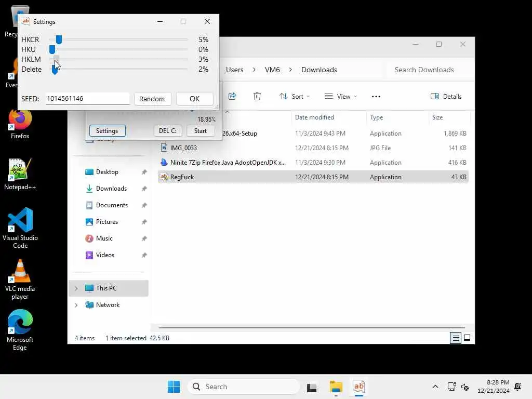Click Users in the breadcrumb path
Viewport: 532px width, 399px height.
[x=234, y=70]
